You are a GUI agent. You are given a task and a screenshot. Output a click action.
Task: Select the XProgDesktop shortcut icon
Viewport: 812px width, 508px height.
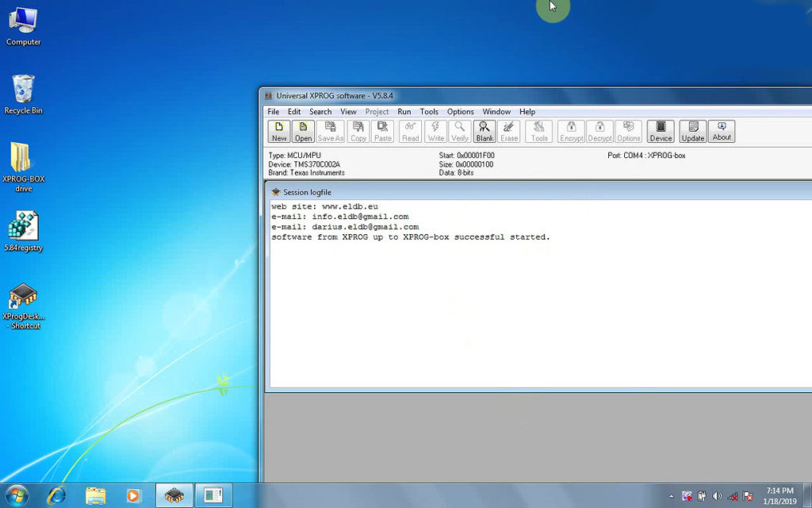23,306
